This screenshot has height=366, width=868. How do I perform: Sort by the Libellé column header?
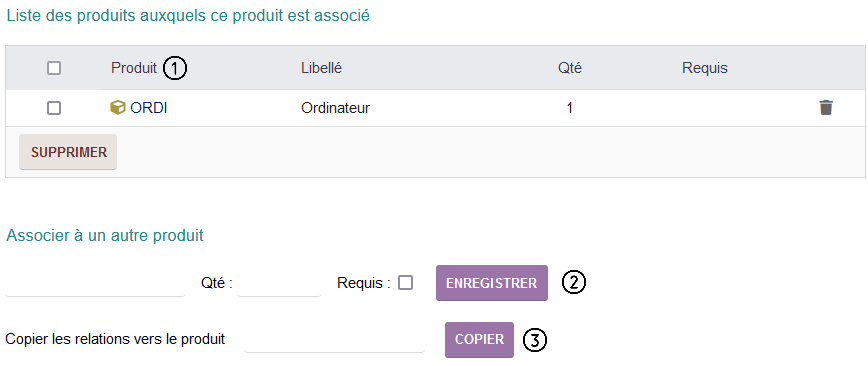tap(322, 68)
